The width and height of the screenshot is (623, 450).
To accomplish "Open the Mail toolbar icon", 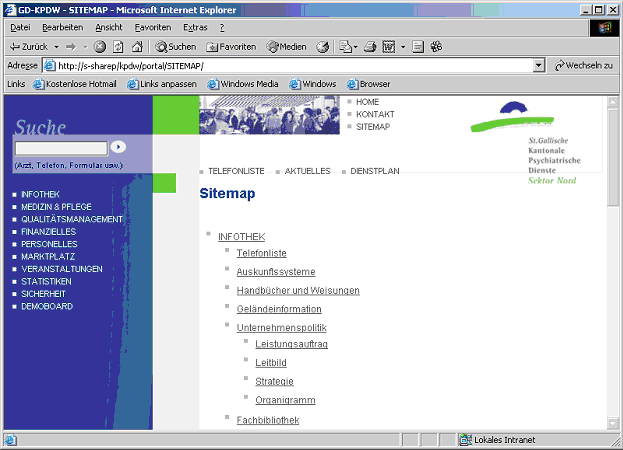I will point(348,47).
